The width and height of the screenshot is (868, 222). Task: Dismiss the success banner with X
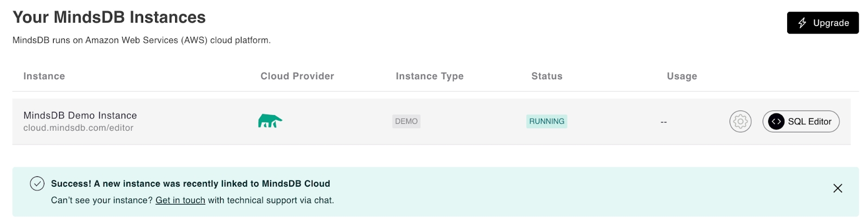(838, 188)
